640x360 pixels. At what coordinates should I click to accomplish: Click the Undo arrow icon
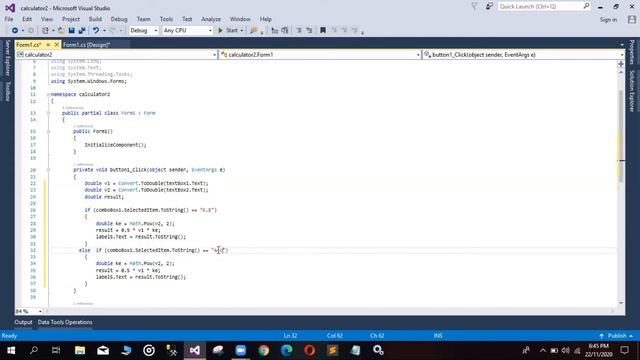point(96,31)
